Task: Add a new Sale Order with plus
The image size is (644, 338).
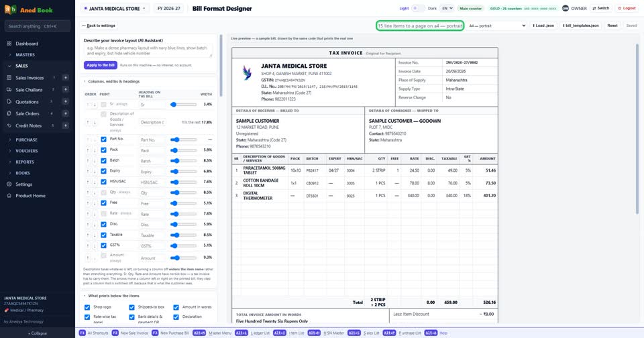Action: pyautogui.click(x=65, y=113)
